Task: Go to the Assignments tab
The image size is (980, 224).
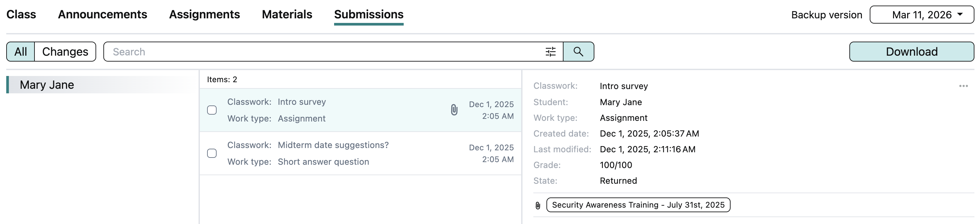Action: (204, 14)
